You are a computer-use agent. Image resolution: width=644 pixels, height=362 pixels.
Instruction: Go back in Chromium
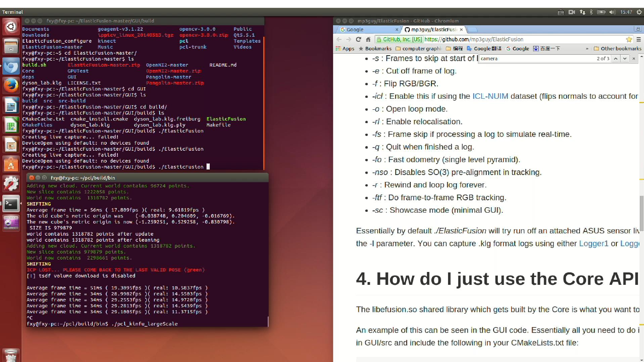coord(339,40)
